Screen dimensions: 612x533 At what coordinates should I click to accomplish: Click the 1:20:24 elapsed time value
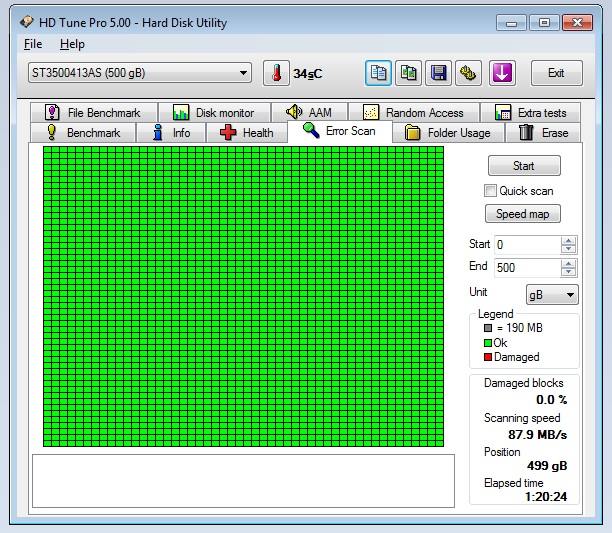click(546, 497)
